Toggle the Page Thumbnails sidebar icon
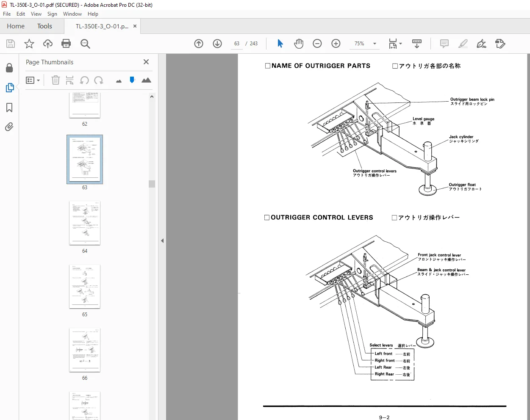 coord(9,88)
